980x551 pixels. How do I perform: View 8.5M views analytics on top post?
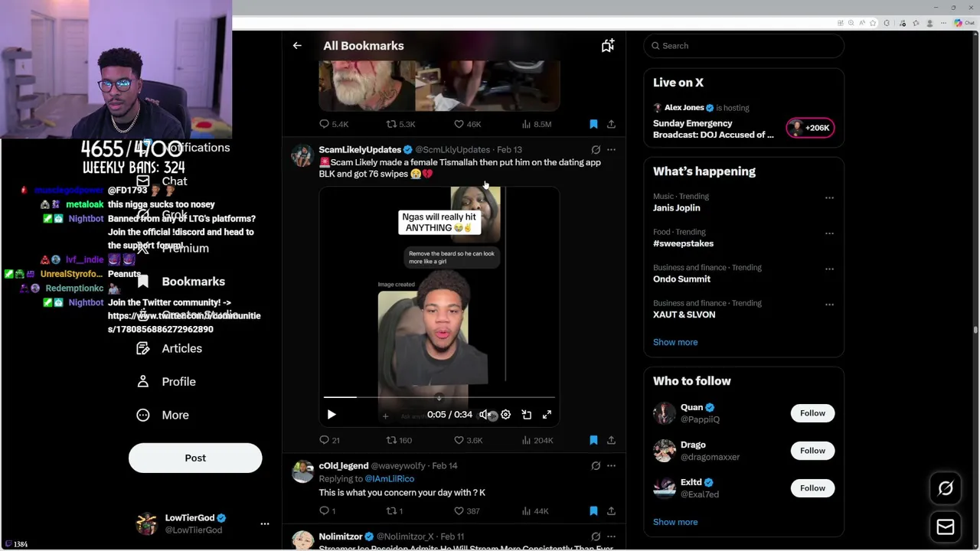(x=537, y=124)
